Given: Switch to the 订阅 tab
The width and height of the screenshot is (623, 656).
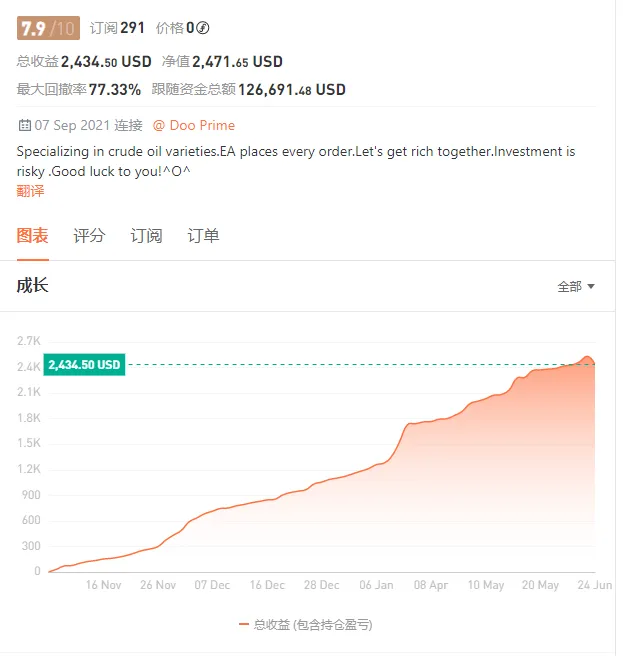Looking at the screenshot, I should (146, 236).
